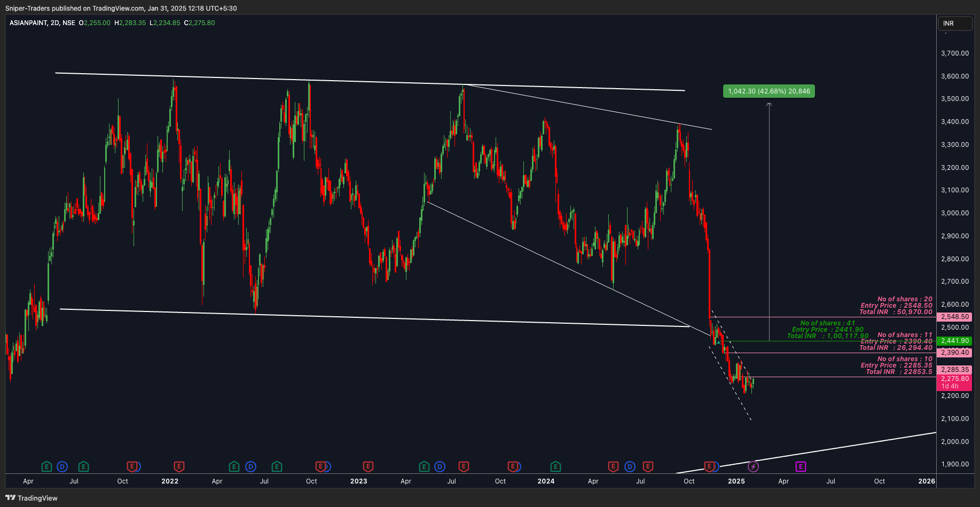
Task: Click the 2026 label on time axis
Action: click(927, 481)
